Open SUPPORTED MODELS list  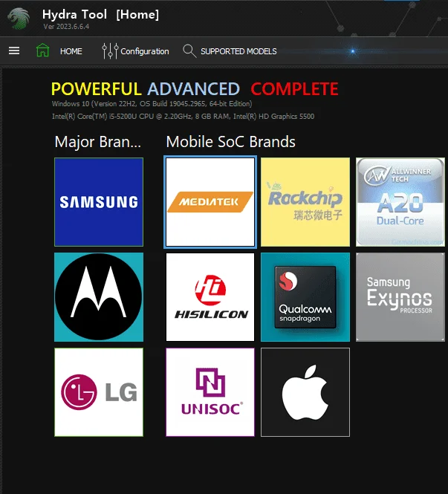pos(238,51)
